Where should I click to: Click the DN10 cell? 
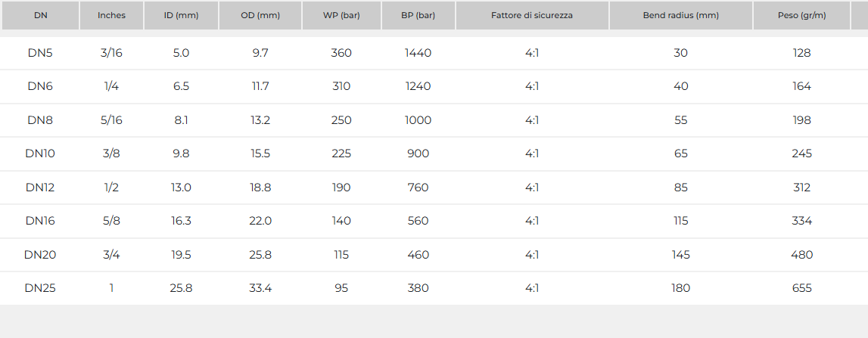tap(40, 153)
